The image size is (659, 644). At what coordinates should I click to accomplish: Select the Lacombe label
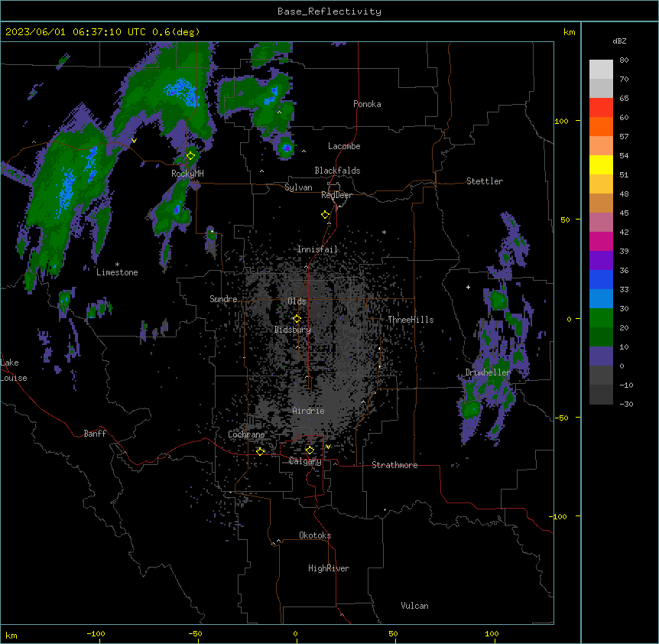pos(344,146)
